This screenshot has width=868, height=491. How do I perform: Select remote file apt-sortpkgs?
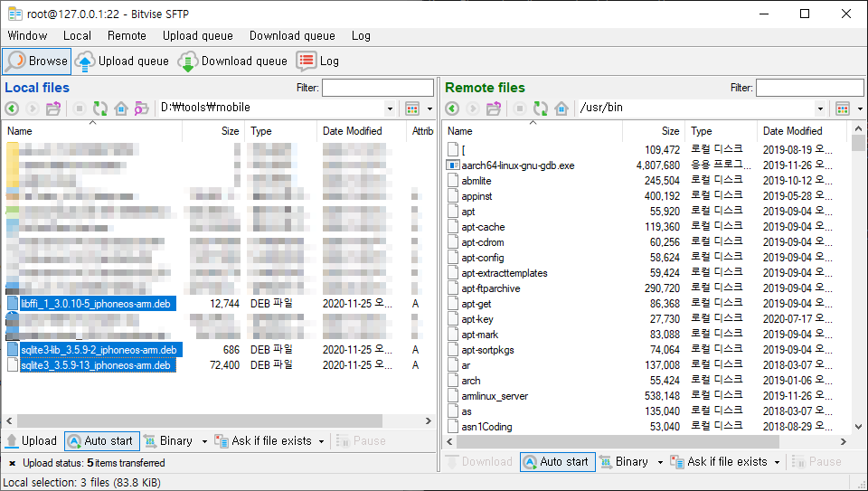click(487, 350)
